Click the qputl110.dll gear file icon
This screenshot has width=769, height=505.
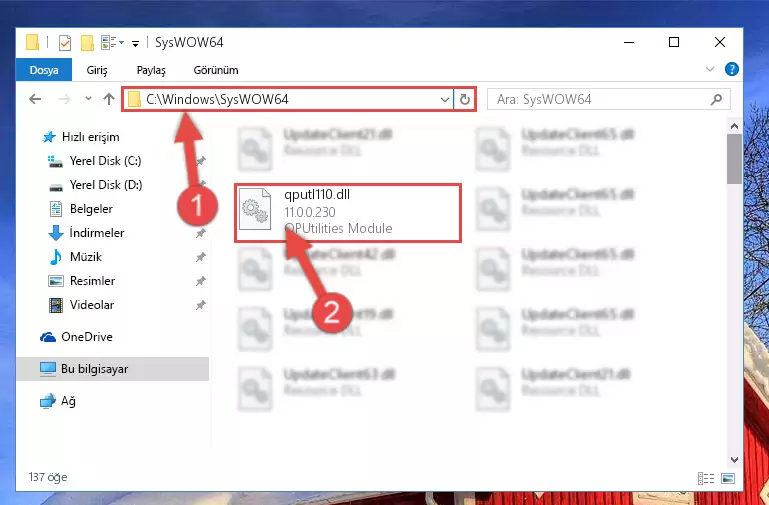(x=255, y=209)
